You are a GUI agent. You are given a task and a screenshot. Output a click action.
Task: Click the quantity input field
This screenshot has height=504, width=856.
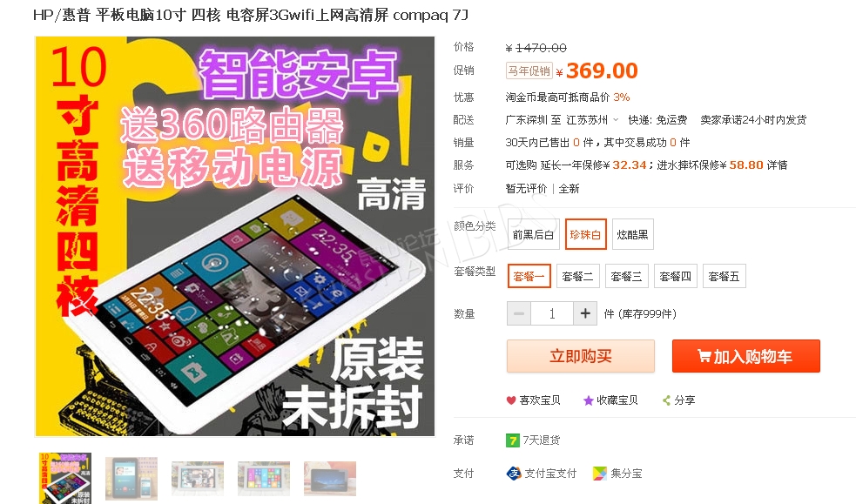coord(552,313)
